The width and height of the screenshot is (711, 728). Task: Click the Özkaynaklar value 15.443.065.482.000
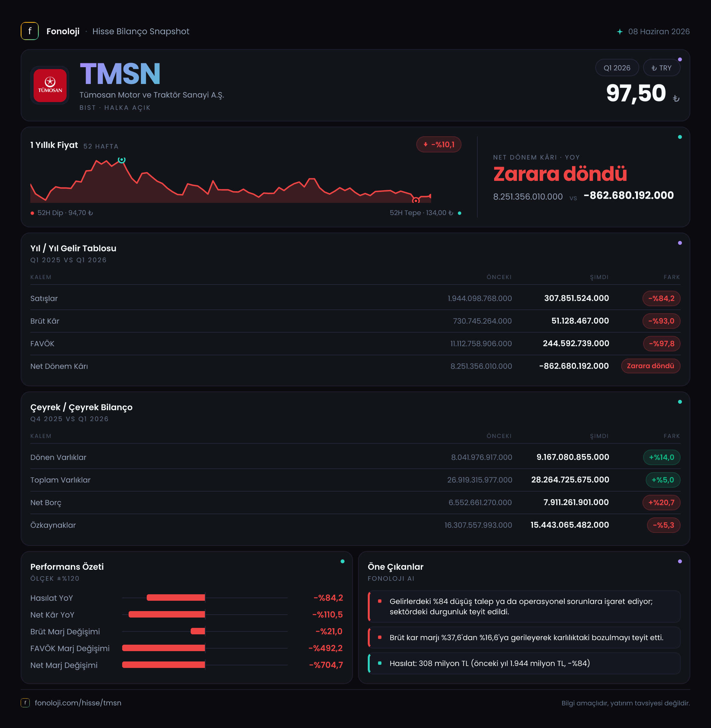pyautogui.click(x=570, y=525)
